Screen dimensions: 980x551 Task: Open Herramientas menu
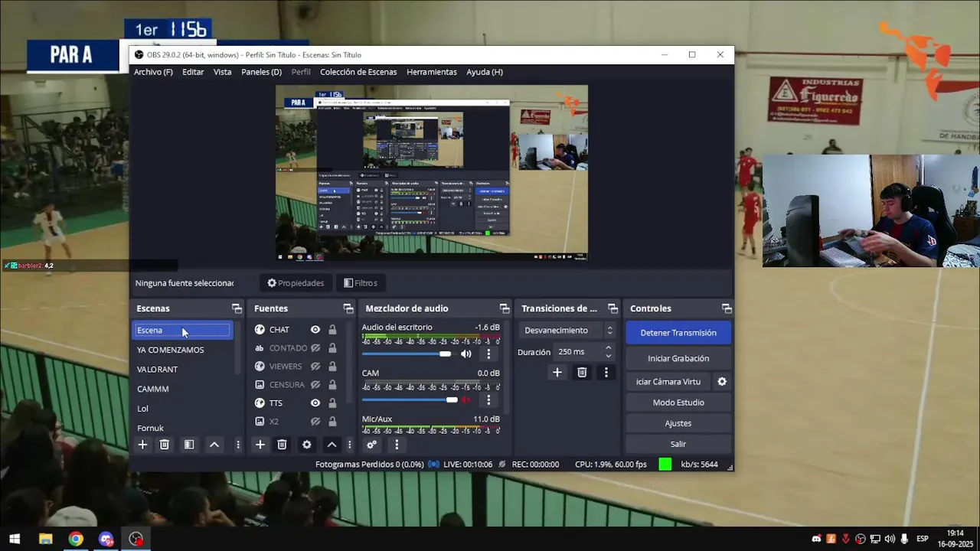point(431,72)
